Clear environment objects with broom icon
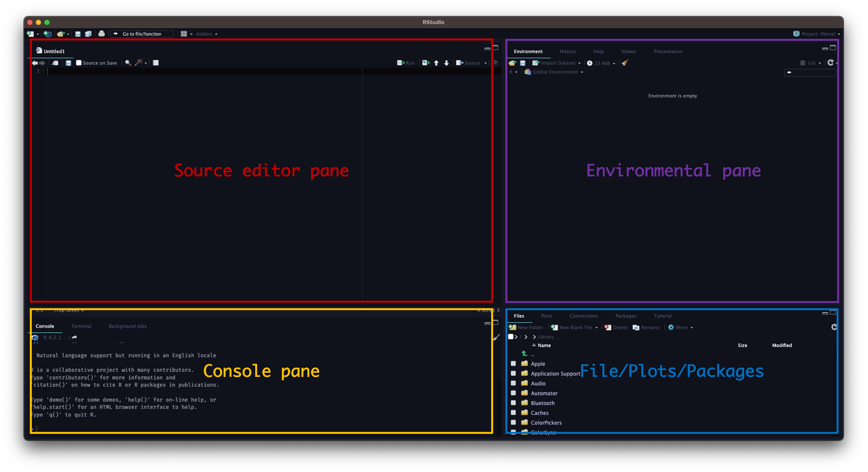 (x=625, y=63)
